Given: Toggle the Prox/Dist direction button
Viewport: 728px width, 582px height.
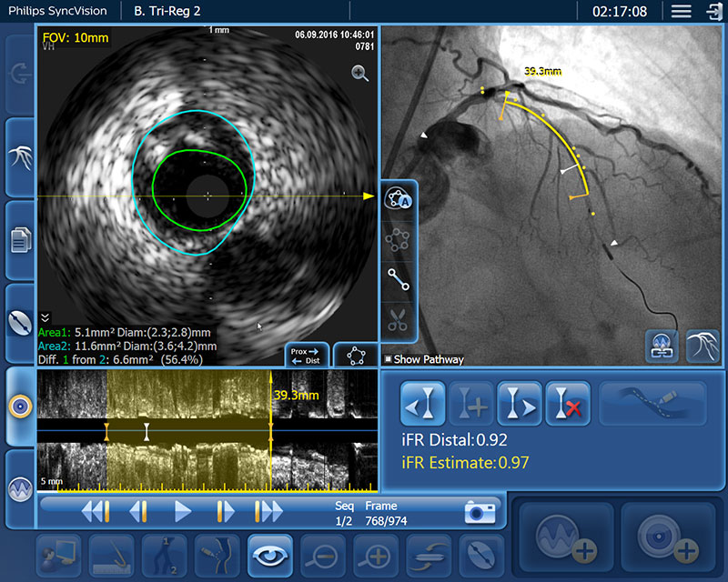Looking at the screenshot, I should coord(305,355).
